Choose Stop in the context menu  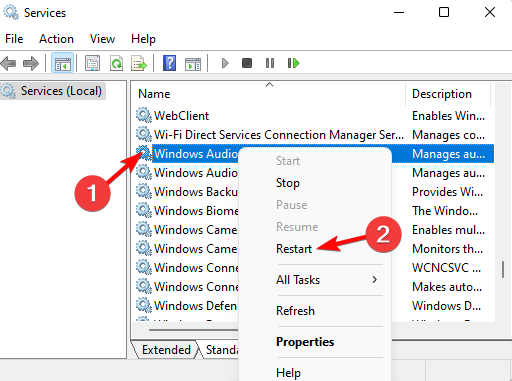[288, 183]
